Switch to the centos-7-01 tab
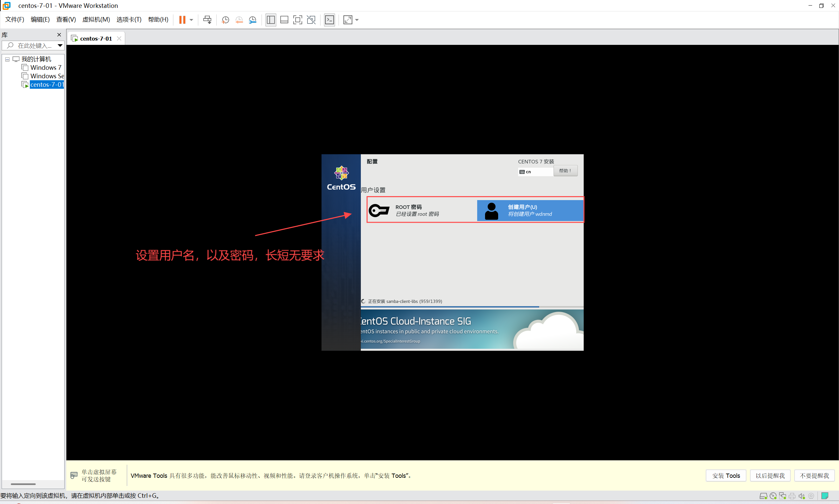 [x=95, y=38]
